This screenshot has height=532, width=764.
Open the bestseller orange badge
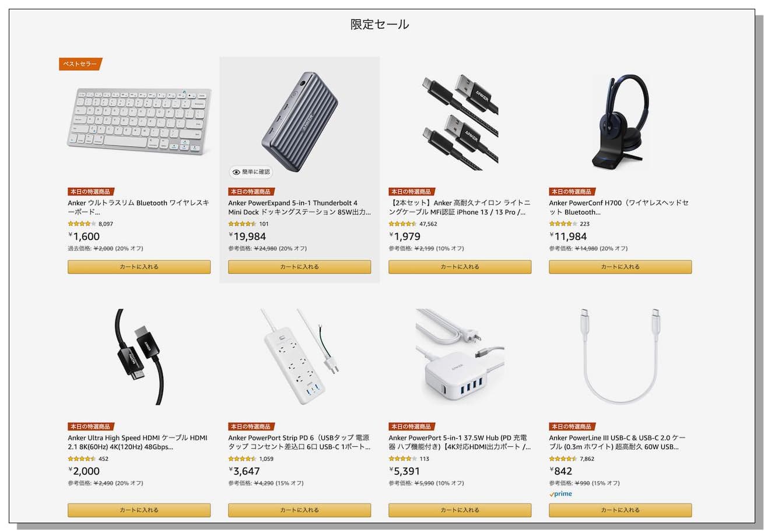[x=80, y=64]
